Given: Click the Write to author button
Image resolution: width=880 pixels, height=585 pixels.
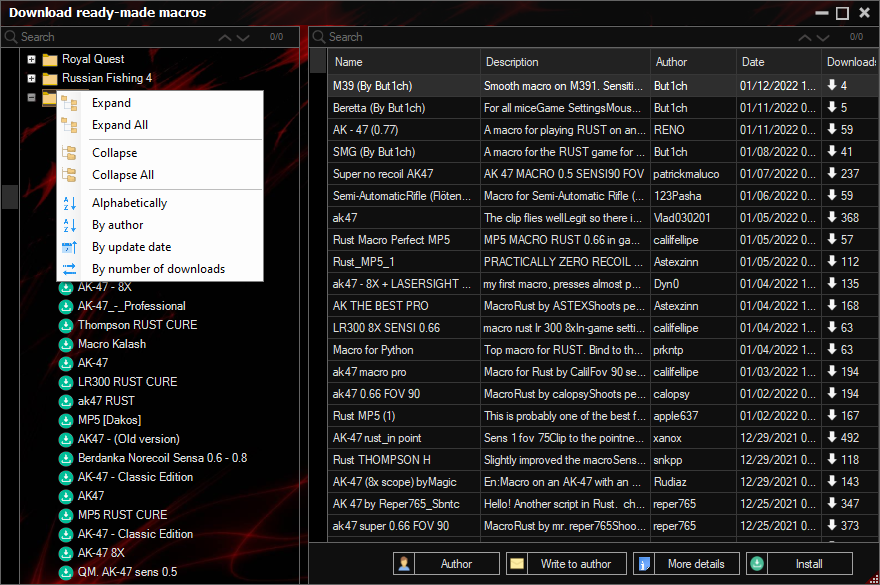Looking at the screenshot, I should pos(566,564).
